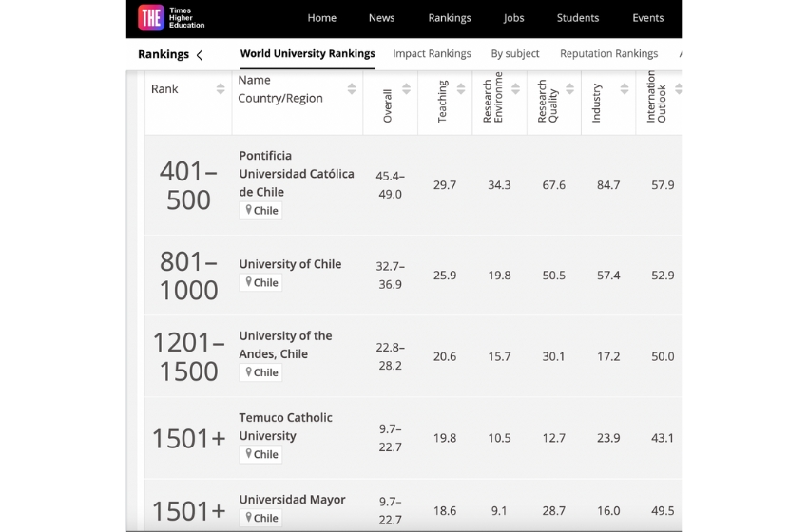808x532 pixels.
Task: Click overall score 22.8–28.2
Action: tap(390, 356)
